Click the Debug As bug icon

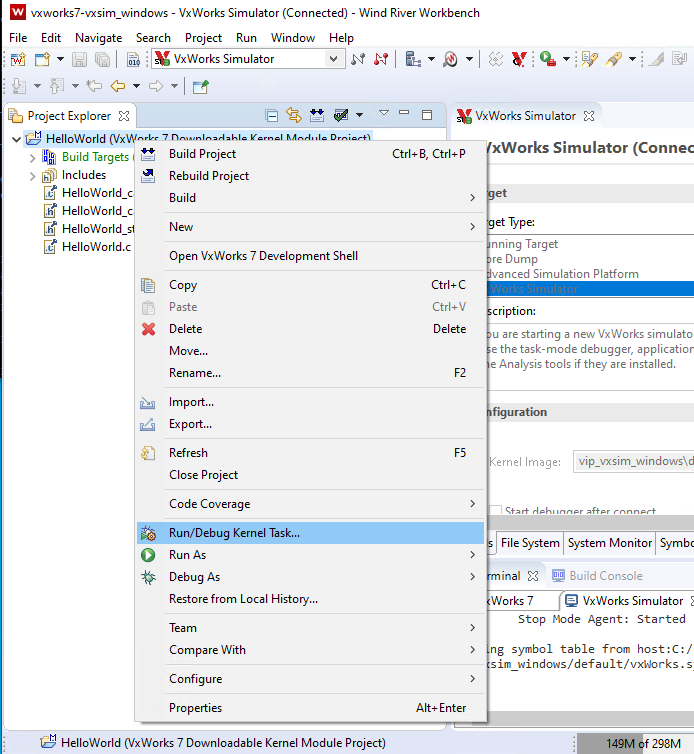coord(149,577)
